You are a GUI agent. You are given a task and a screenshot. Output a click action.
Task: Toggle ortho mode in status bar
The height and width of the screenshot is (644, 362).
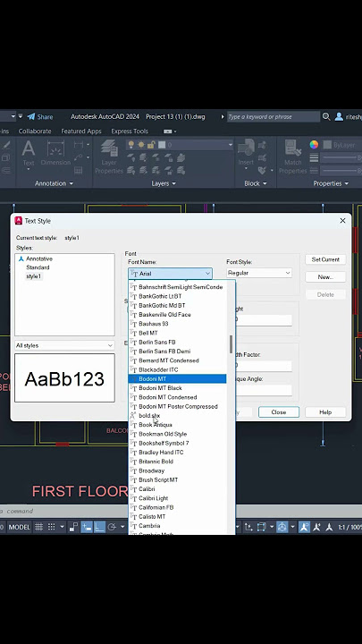click(100, 527)
